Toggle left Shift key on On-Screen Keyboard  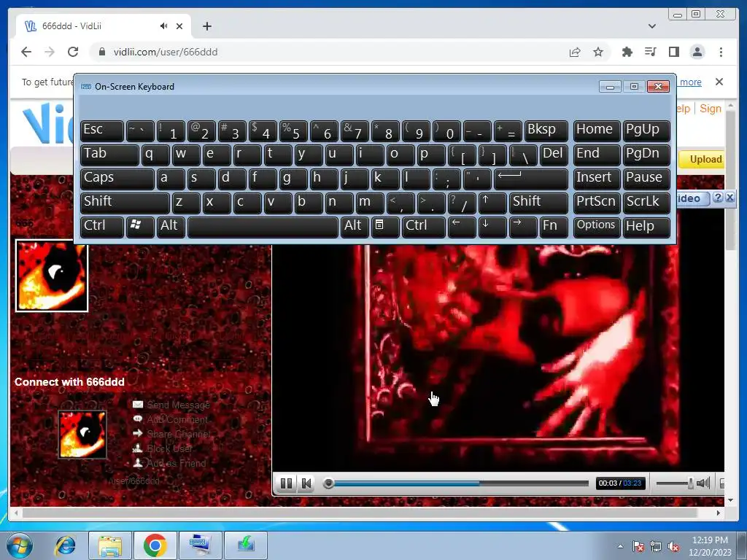[125, 203]
